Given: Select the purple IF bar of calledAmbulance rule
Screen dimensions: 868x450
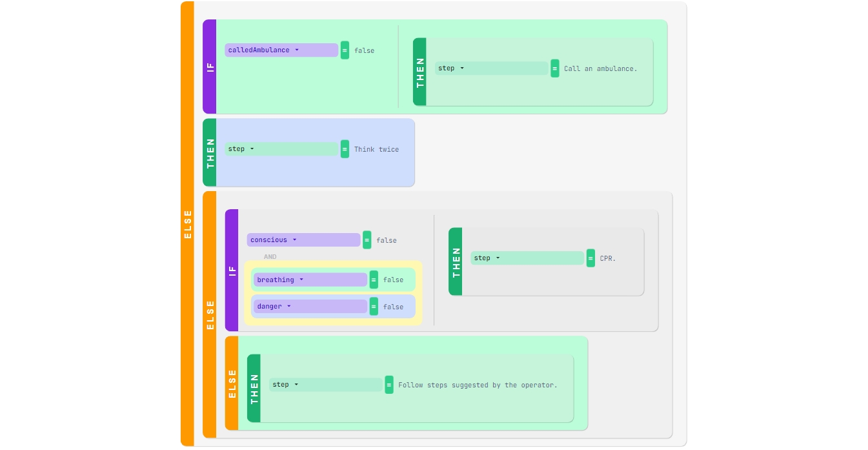Looking at the screenshot, I should (209, 66).
